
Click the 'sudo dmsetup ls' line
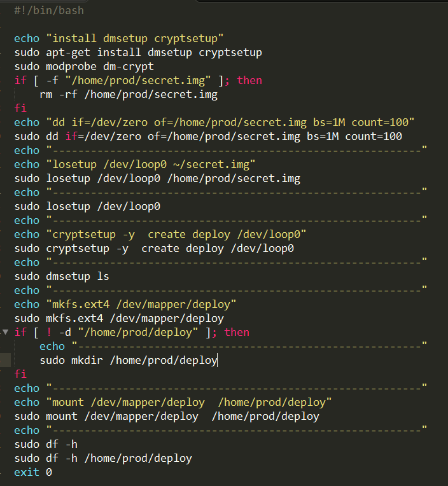pyautogui.click(x=62, y=276)
